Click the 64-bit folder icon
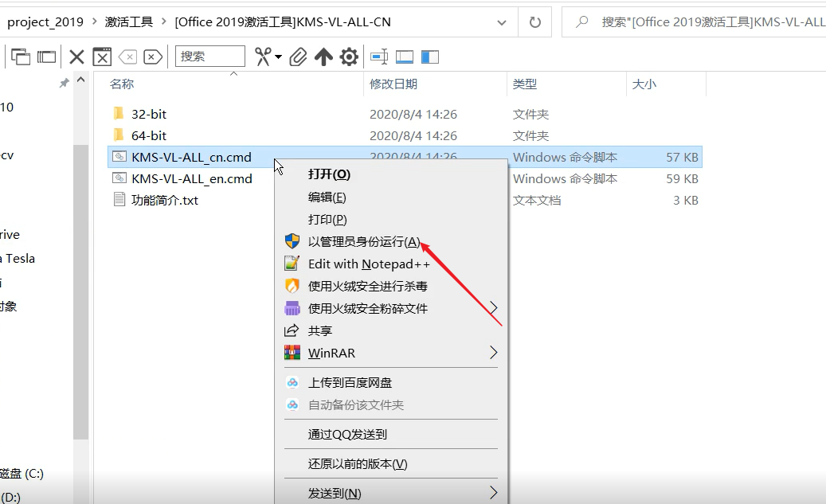 click(x=119, y=135)
